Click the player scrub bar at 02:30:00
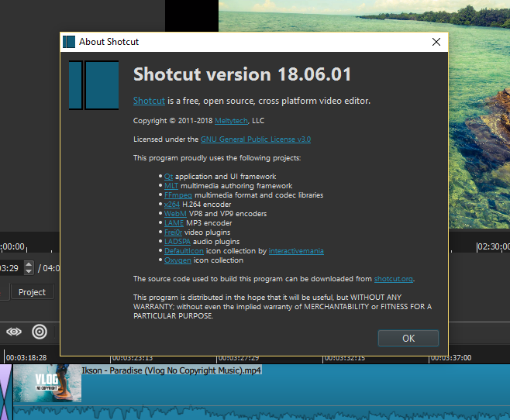510x420 pixels. (x=494, y=246)
